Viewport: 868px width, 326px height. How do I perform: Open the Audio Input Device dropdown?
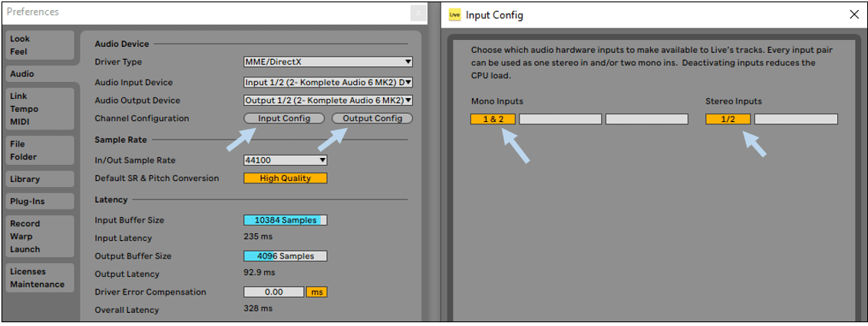coord(328,83)
